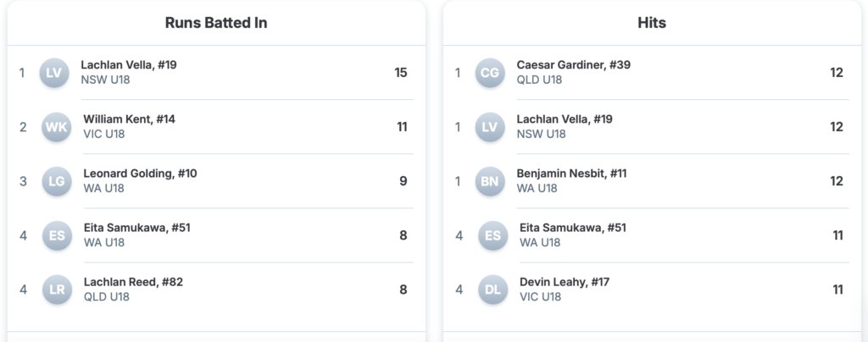Click the Runs Batted In heading
The height and width of the screenshot is (342, 868).
(216, 23)
